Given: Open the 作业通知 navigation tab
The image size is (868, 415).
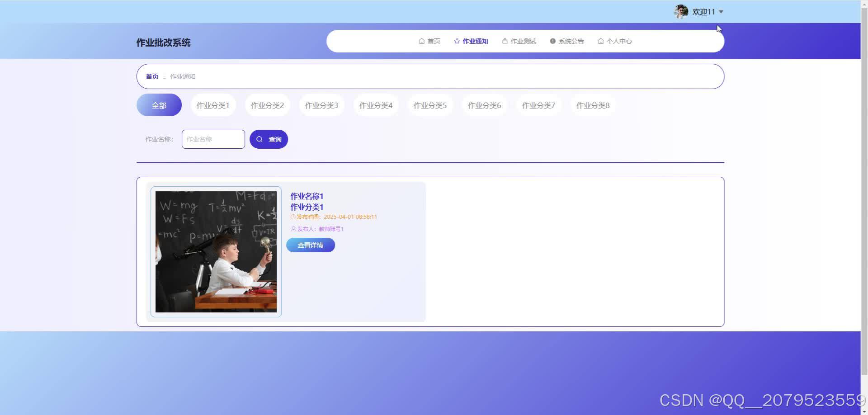Looking at the screenshot, I should tap(471, 41).
